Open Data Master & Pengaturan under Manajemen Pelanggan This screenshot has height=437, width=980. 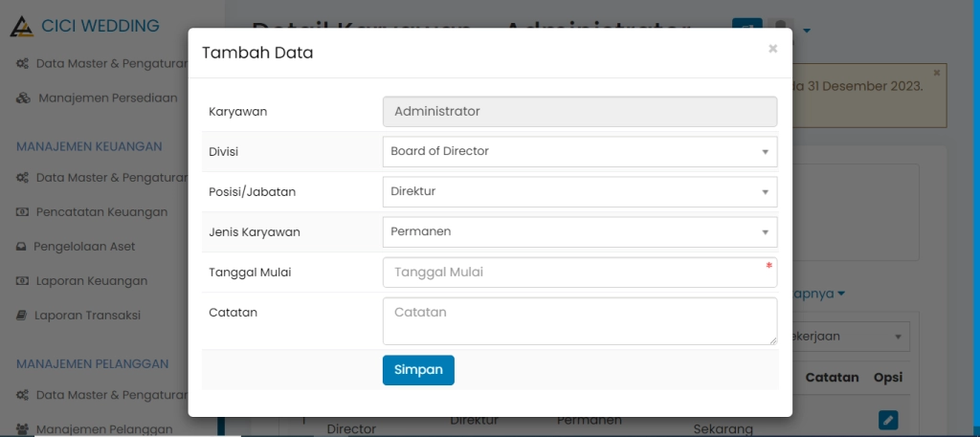click(109, 394)
